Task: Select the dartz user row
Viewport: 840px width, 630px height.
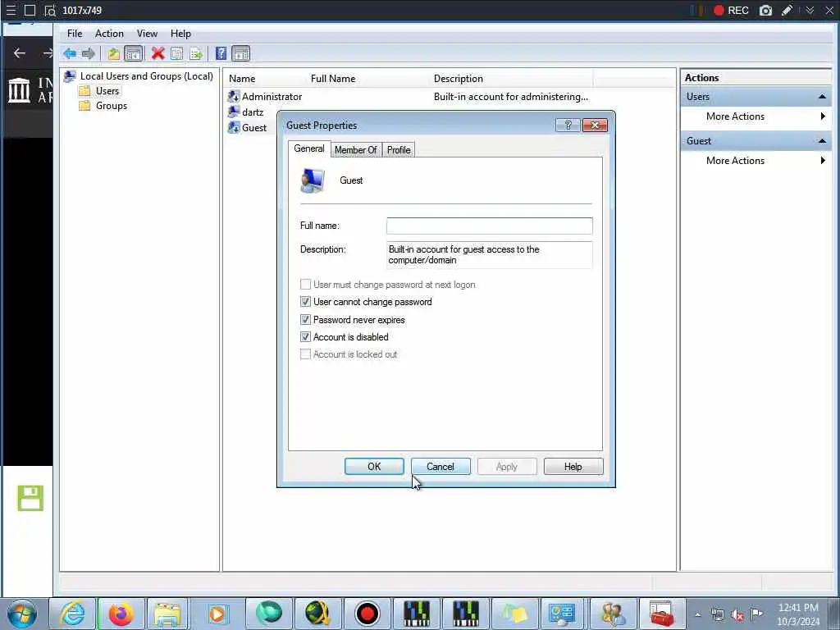Action: pos(253,112)
